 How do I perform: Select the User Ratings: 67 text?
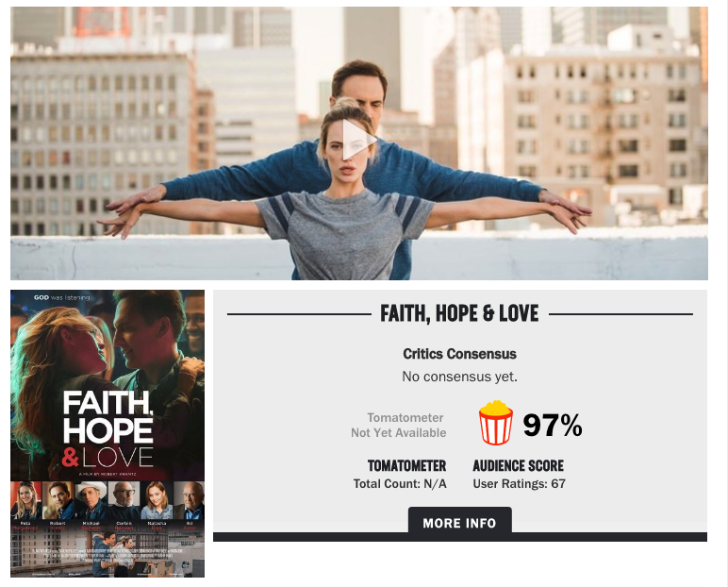pos(519,484)
